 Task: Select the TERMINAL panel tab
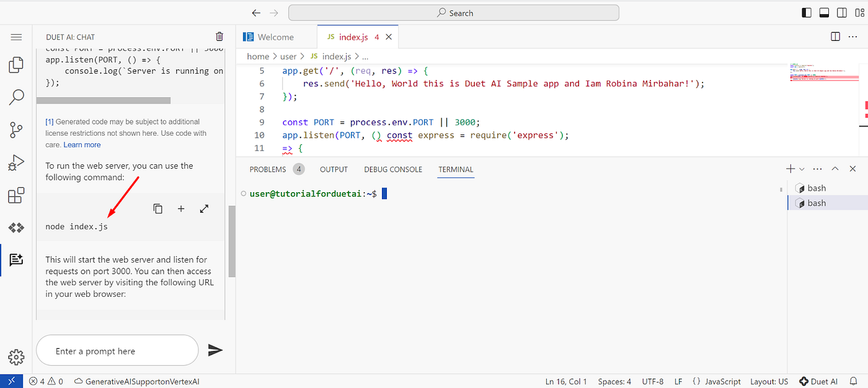(456, 169)
